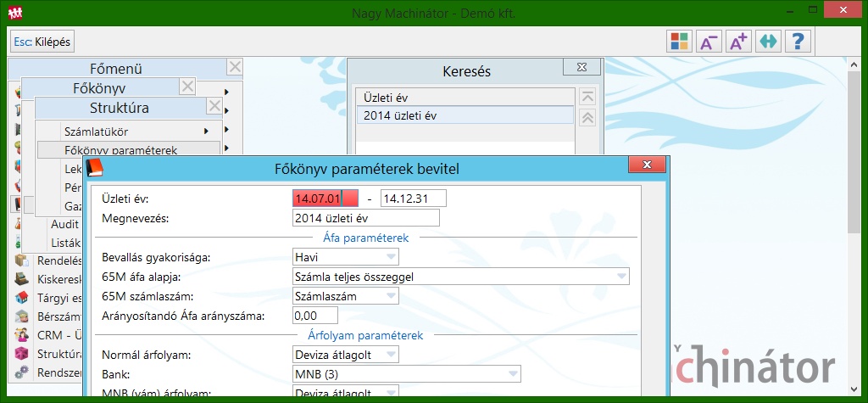The width and height of the screenshot is (868, 403).
Task: Click the pink cube Struktúra icon
Action: [21, 354]
